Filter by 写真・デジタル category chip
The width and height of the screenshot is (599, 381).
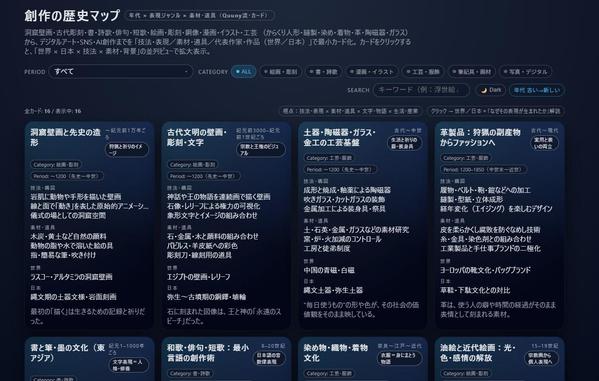(x=526, y=71)
